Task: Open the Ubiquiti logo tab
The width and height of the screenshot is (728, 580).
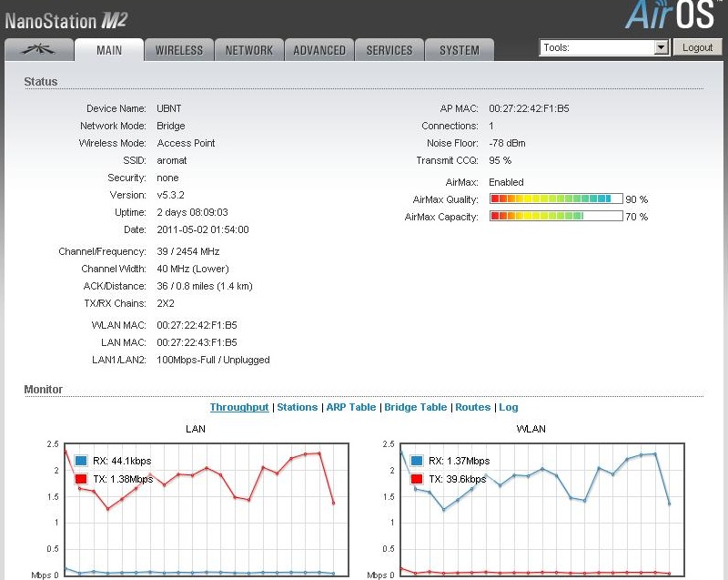Action: [x=37, y=50]
